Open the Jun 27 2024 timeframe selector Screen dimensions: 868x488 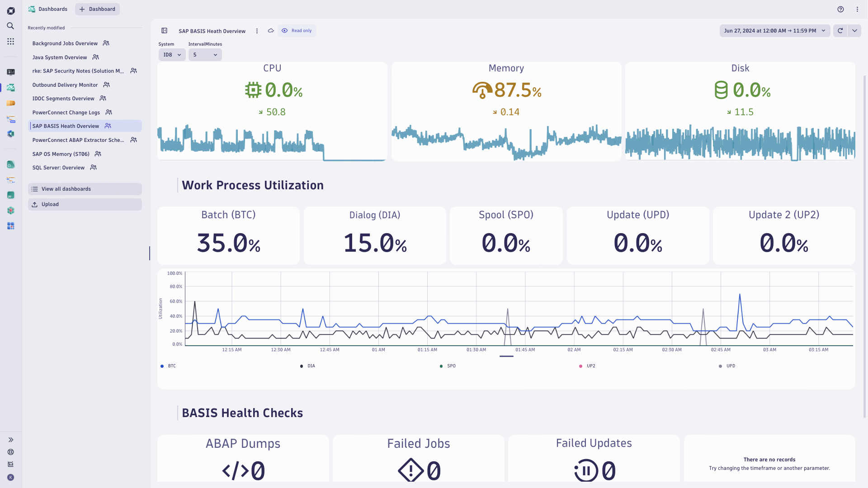coord(774,30)
